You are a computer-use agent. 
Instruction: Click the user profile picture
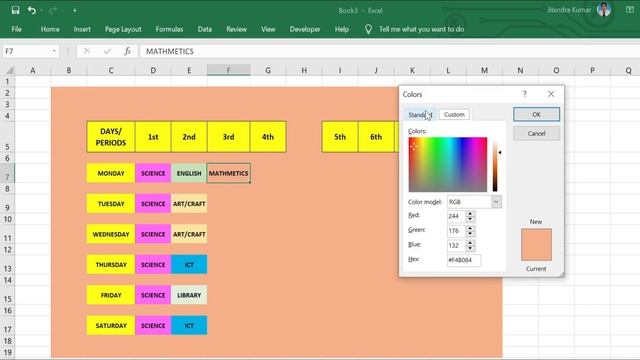604,9
